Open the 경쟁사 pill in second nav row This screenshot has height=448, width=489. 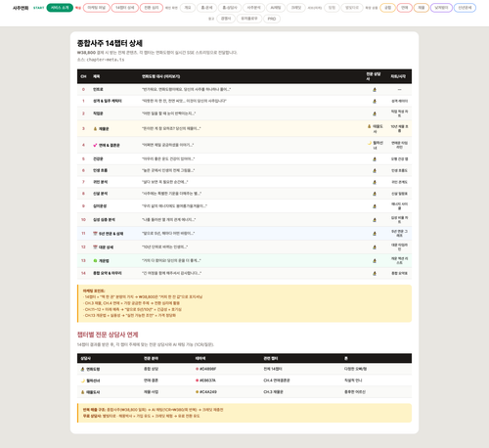[226, 19]
